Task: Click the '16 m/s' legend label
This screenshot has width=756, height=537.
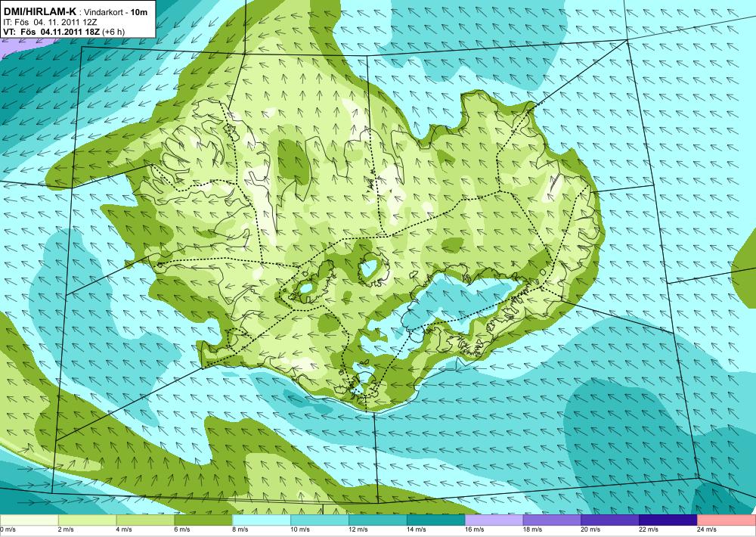Action: (474, 529)
